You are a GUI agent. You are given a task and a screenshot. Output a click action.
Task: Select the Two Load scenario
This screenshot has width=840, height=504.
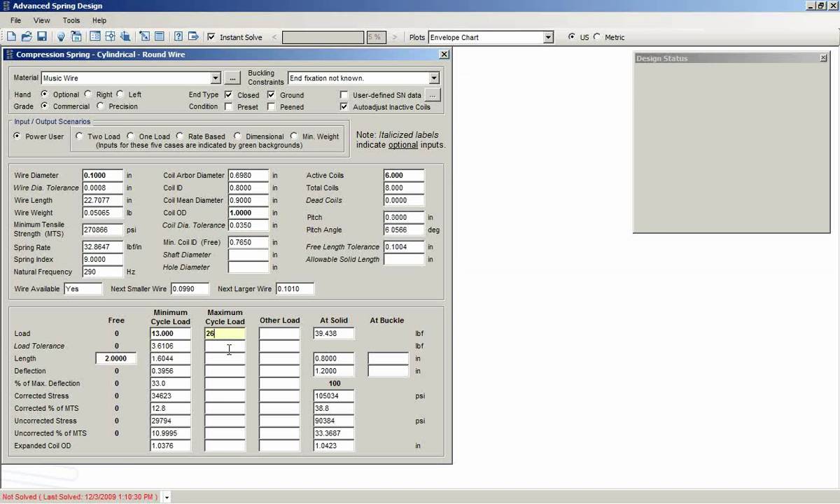pyautogui.click(x=79, y=136)
